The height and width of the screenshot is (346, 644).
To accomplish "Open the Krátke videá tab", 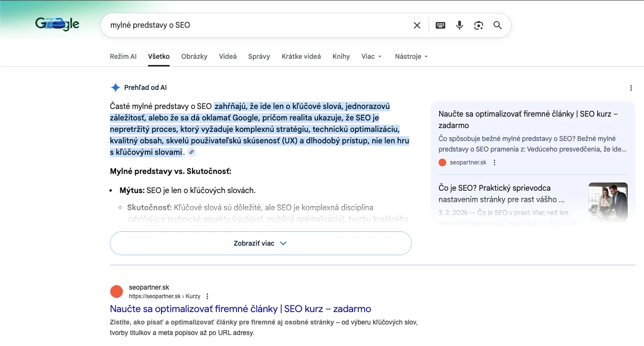I will [x=301, y=56].
